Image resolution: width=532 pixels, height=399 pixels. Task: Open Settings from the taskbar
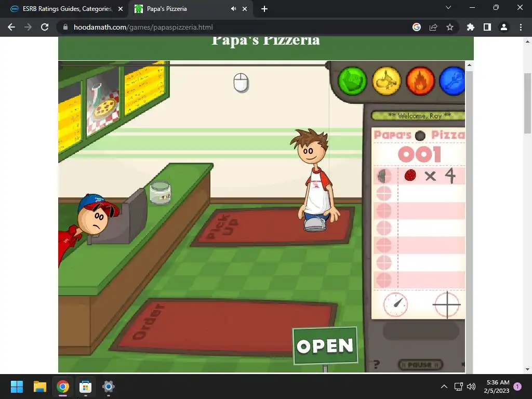pyautogui.click(x=108, y=387)
